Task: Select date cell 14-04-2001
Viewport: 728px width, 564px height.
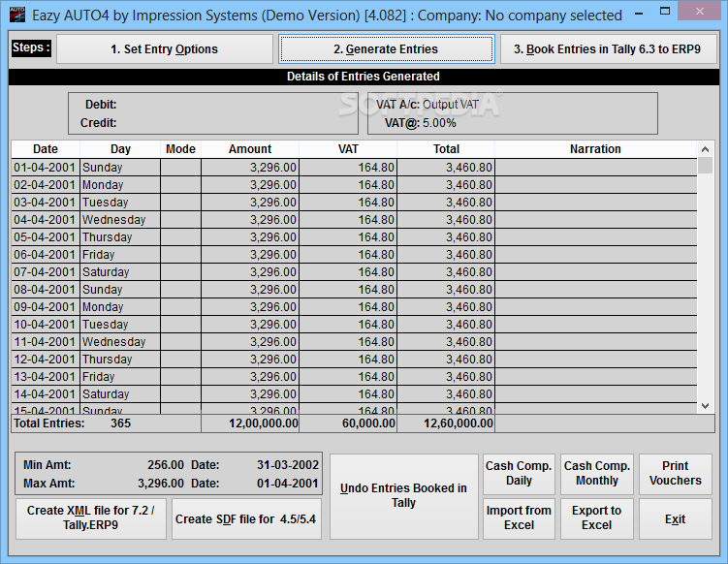Action: [46, 394]
